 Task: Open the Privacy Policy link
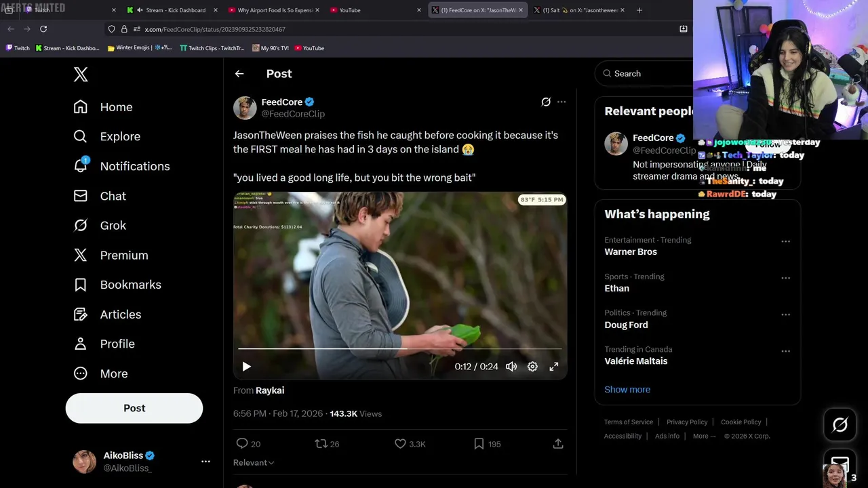pos(687,422)
